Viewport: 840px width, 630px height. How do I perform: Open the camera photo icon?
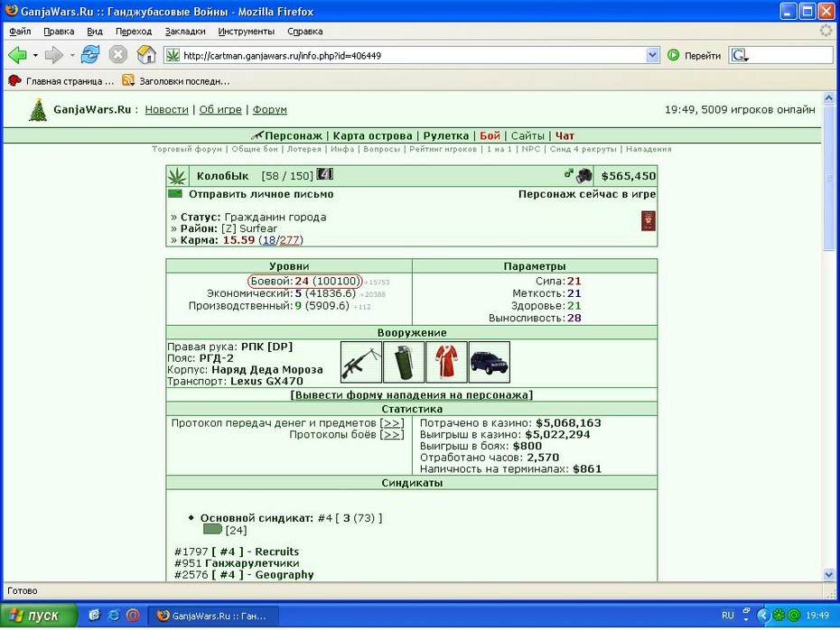click(x=583, y=176)
